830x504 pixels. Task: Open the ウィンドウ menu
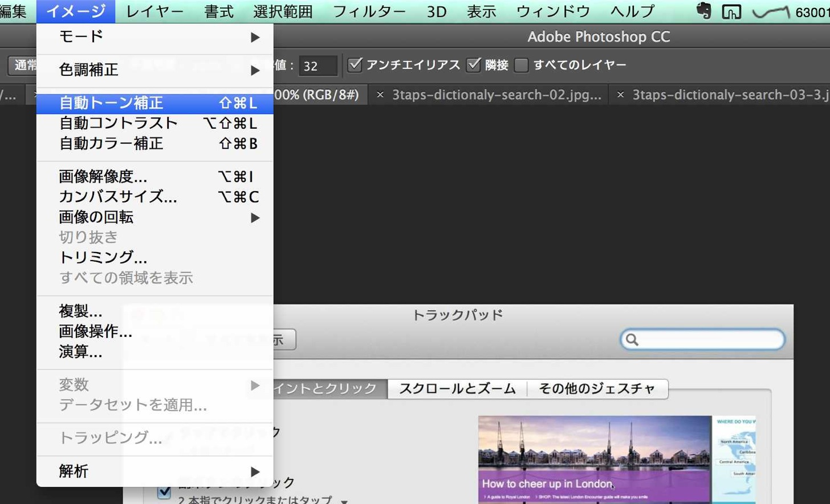tap(553, 11)
